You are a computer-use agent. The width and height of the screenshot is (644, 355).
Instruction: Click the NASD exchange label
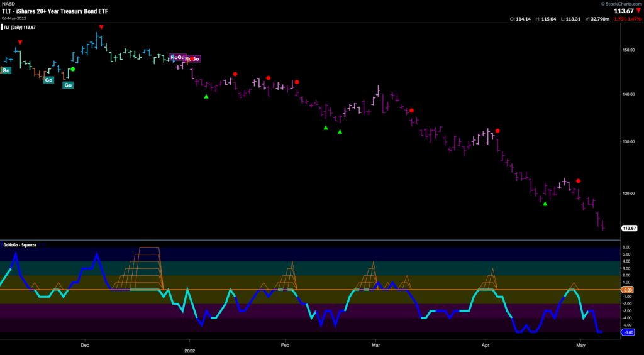[x=8, y=3]
